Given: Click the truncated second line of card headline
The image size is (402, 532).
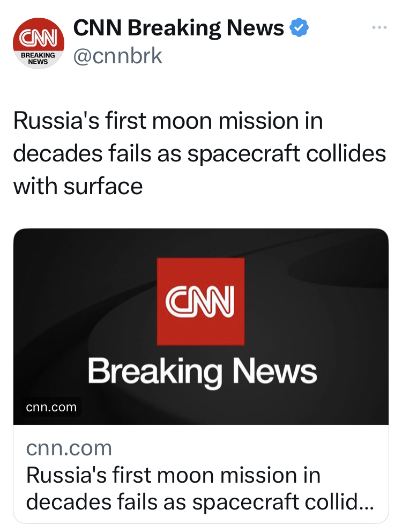Looking at the screenshot, I should click(193, 503).
